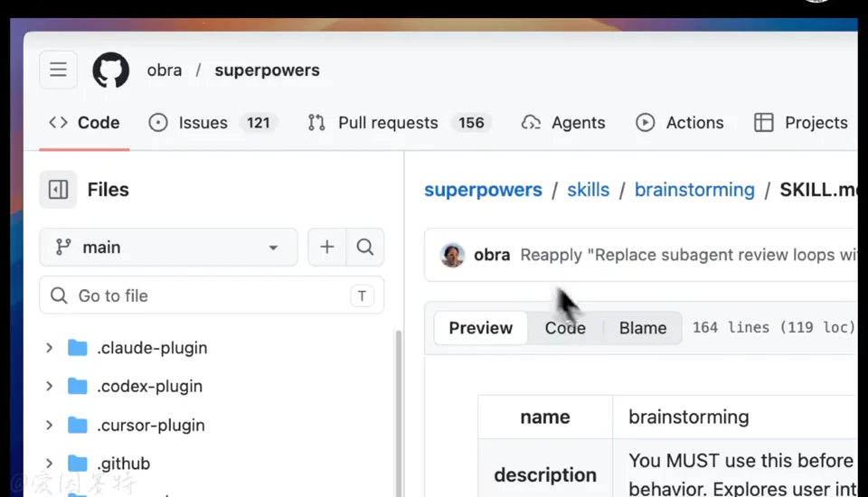Open the superpowers breadcrumb link
The height and width of the screenshot is (497, 868).
point(483,190)
